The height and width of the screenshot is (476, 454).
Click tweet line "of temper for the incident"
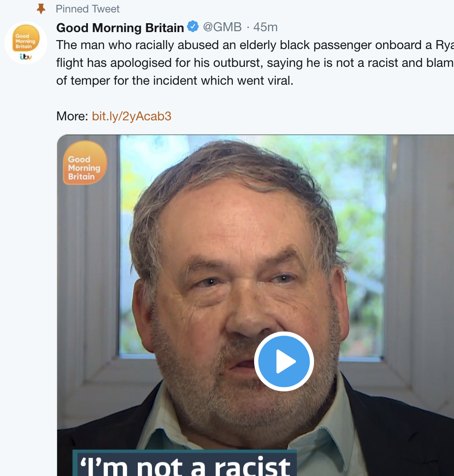click(x=175, y=81)
